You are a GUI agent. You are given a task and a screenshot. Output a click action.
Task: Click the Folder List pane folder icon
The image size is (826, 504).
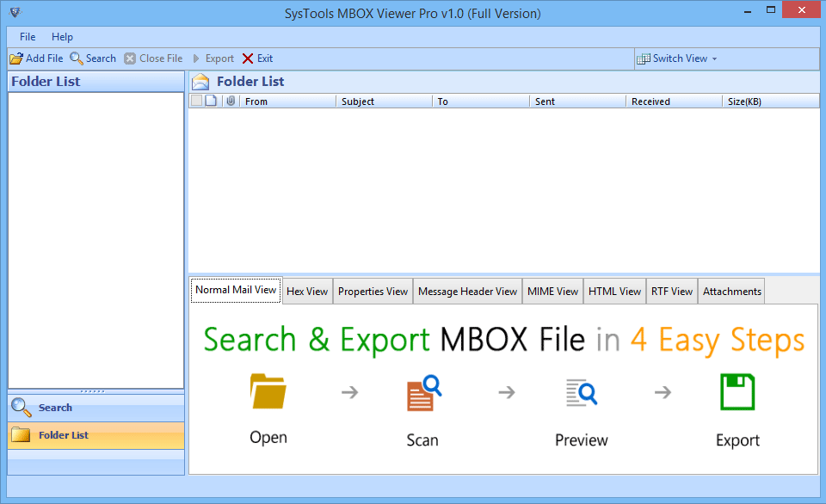[x=21, y=435]
